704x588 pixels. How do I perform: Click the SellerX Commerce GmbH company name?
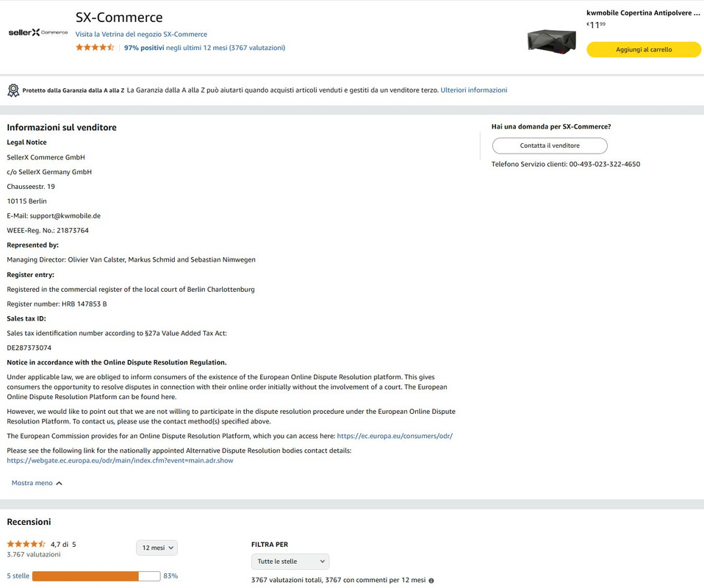(46, 157)
